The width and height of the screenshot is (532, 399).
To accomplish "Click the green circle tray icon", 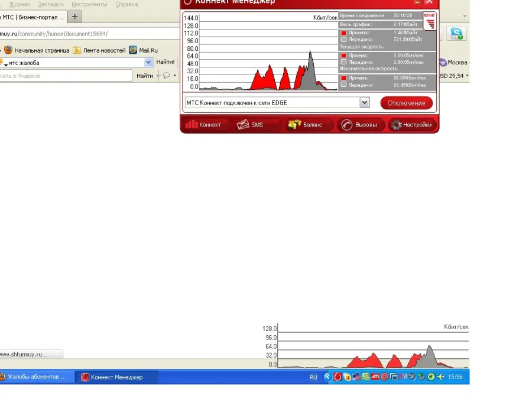I will (x=431, y=377).
